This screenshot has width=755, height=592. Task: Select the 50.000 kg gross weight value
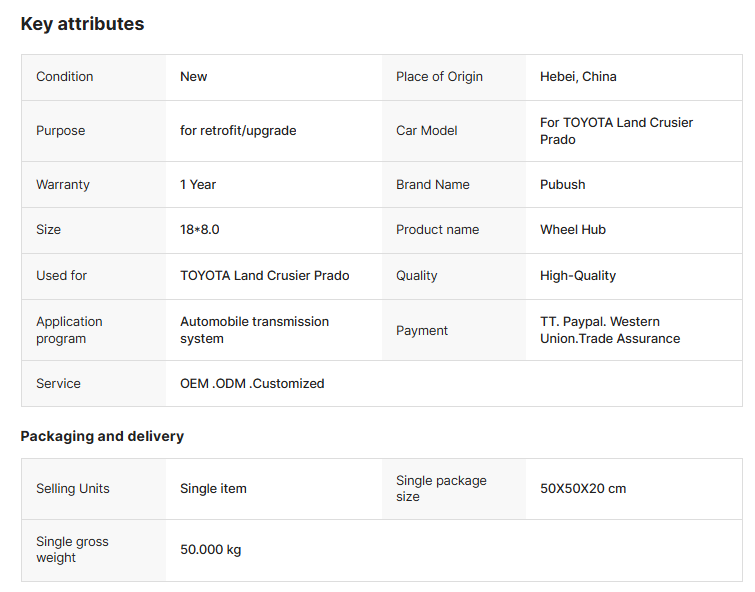point(210,550)
